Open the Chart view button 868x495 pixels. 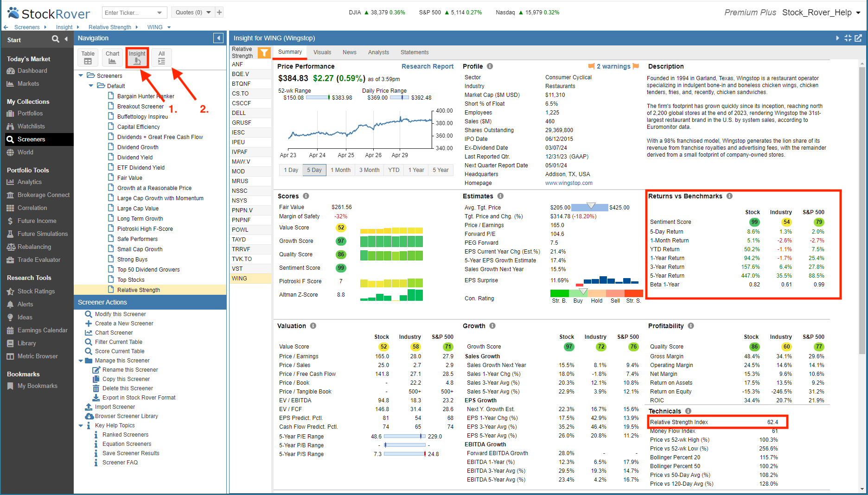[112, 57]
